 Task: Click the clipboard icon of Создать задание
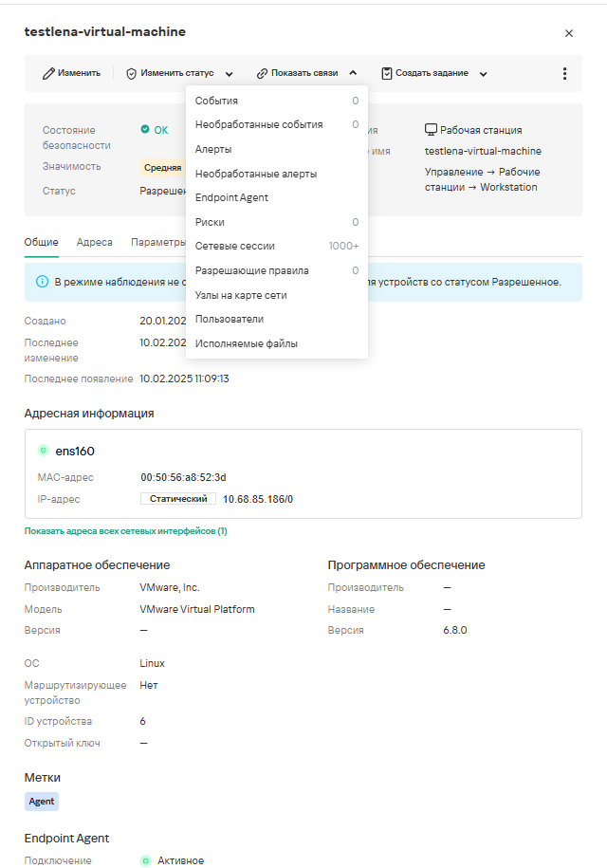click(387, 73)
